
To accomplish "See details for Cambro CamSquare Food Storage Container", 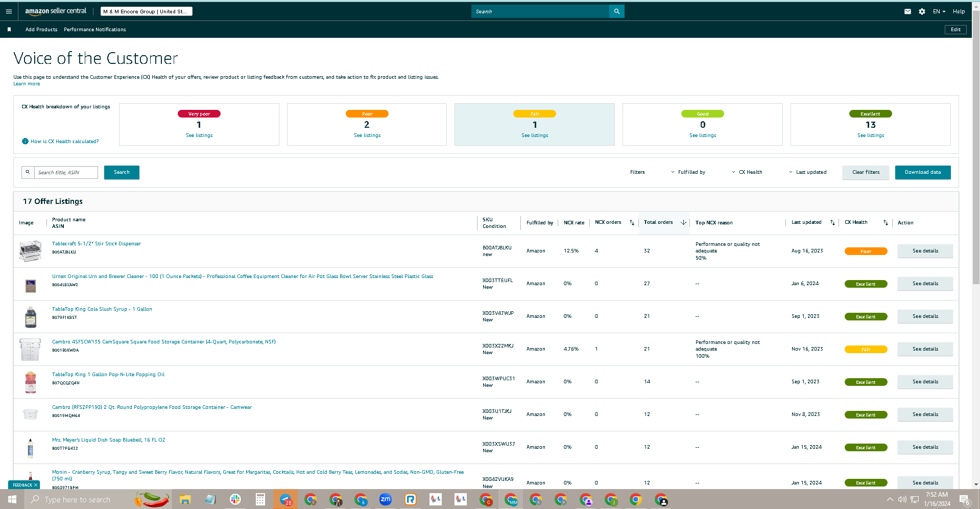I will (x=925, y=349).
